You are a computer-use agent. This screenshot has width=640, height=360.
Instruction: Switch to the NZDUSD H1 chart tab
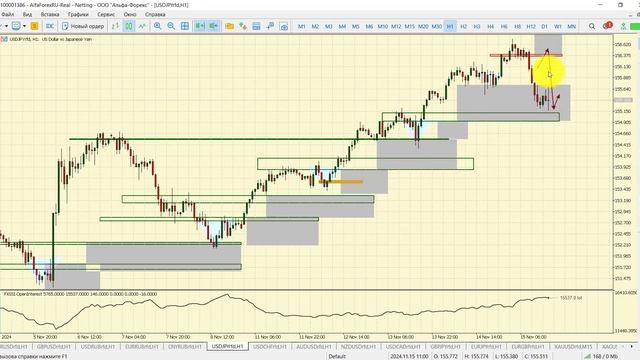pos(358,347)
